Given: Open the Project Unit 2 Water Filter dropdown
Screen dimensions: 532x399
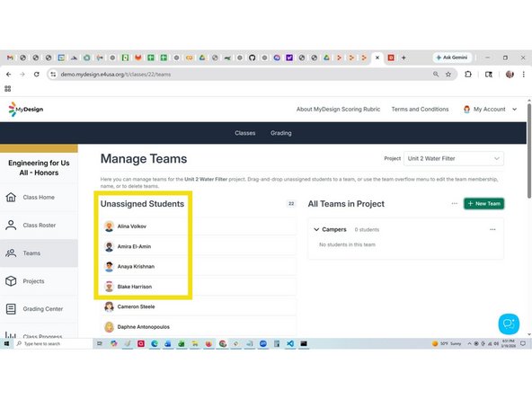Looking at the screenshot, I should (x=453, y=158).
